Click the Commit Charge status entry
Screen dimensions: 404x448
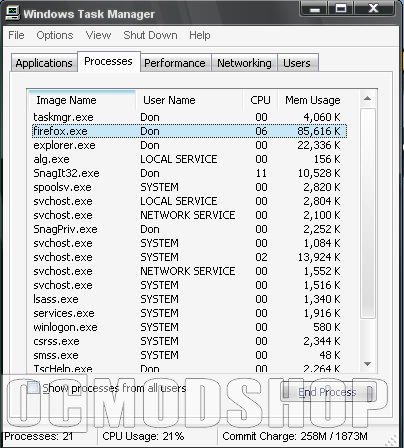[295, 436]
